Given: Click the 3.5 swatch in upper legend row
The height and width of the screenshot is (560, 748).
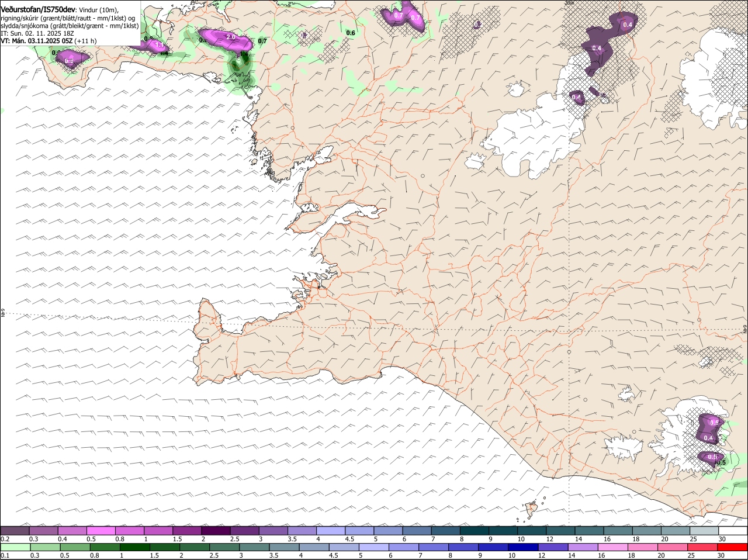Looking at the screenshot, I should click(302, 531).
